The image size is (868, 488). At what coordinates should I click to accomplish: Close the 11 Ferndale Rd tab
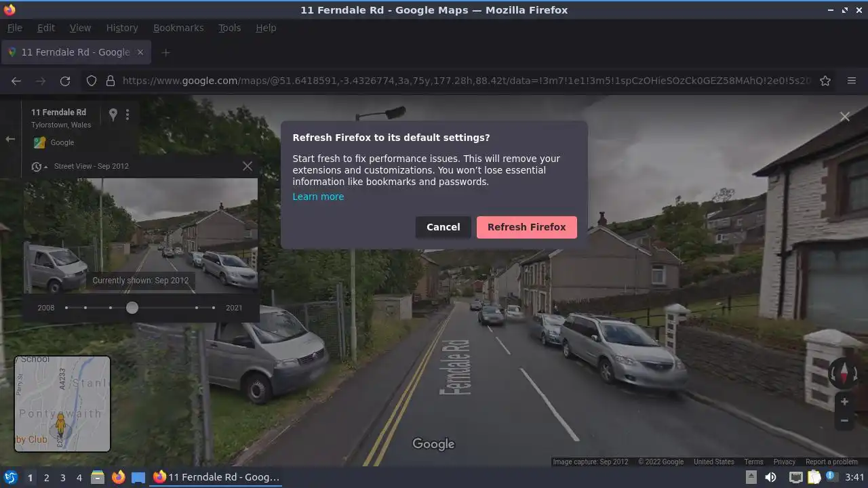[140, 52]
